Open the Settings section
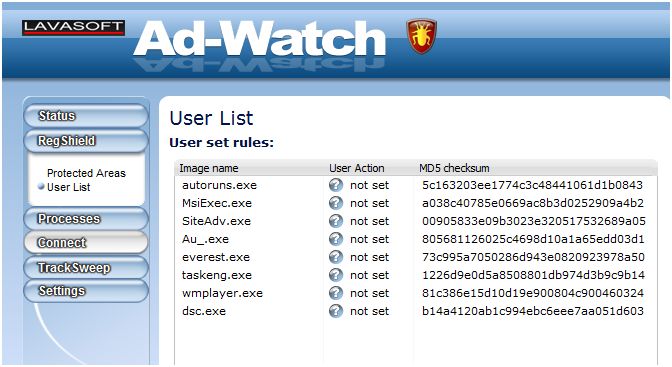 [x=86, y=291]
